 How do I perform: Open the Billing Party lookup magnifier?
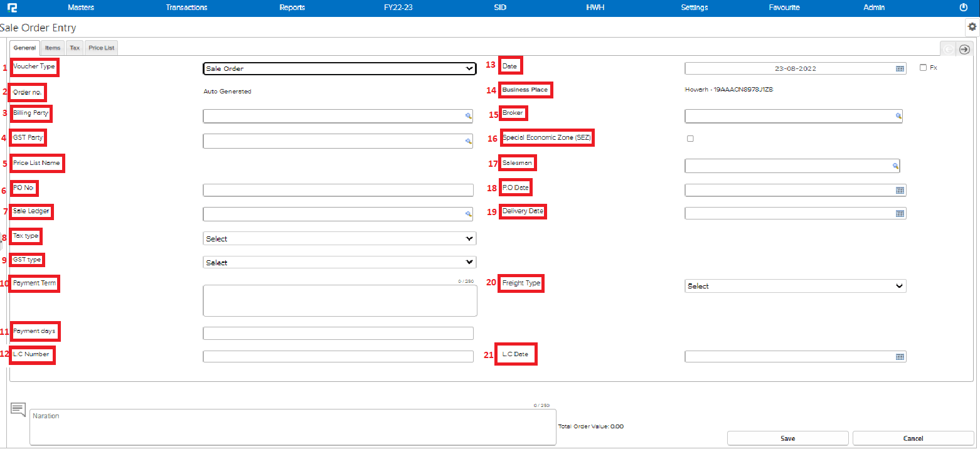point(468,116)
